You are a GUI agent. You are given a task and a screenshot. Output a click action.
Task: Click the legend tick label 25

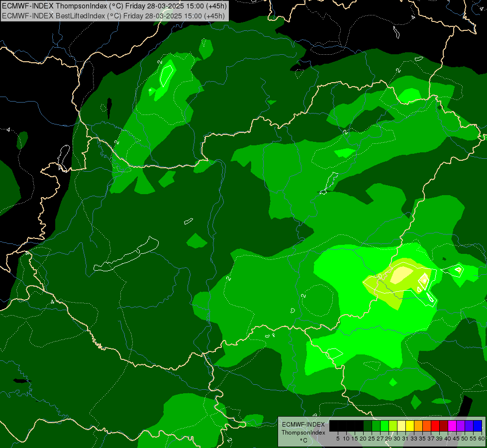(x=372, y=439)
